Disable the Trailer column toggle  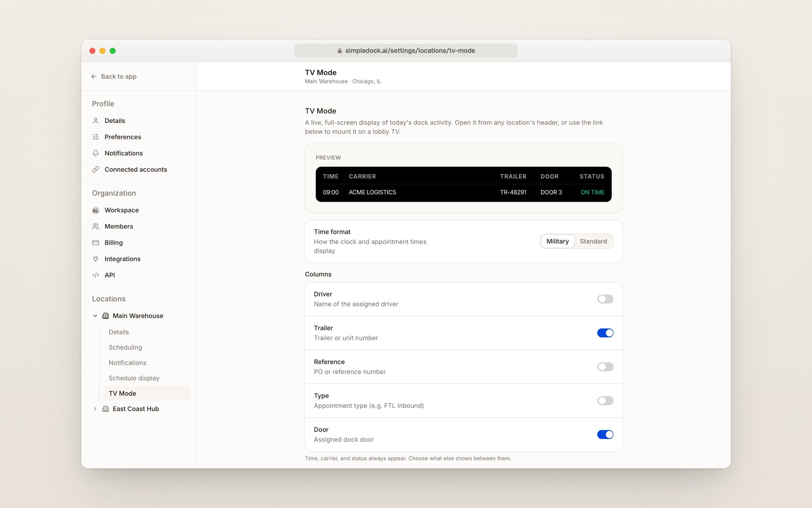point(605,333)
